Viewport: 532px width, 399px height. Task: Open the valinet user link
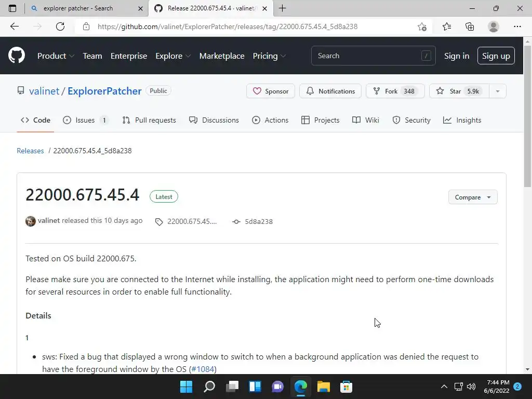tap(44, 91)
